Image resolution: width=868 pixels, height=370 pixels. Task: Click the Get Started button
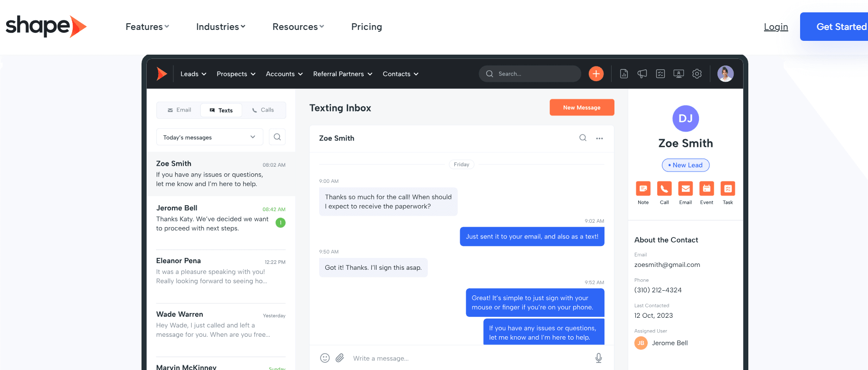pos(834,27)
